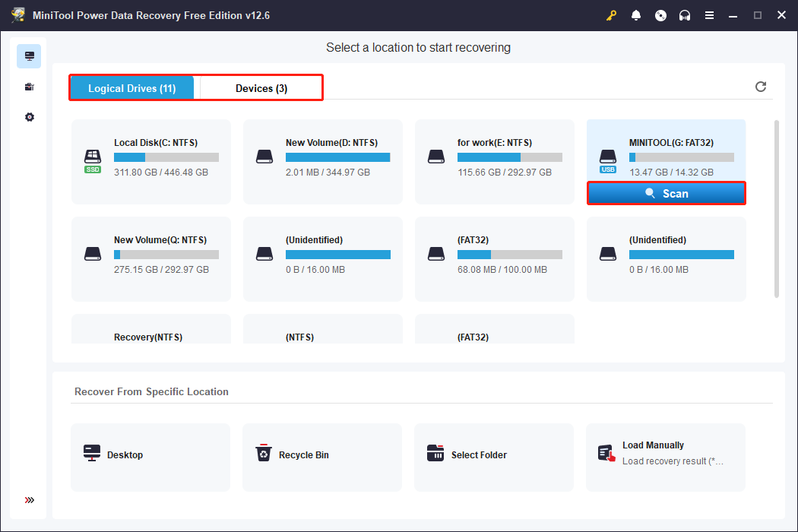Image resolution: width=798 pixels, height=532 pixels.
Task: Select the Recovery(NTFS) partition
Action: (151, 329)
